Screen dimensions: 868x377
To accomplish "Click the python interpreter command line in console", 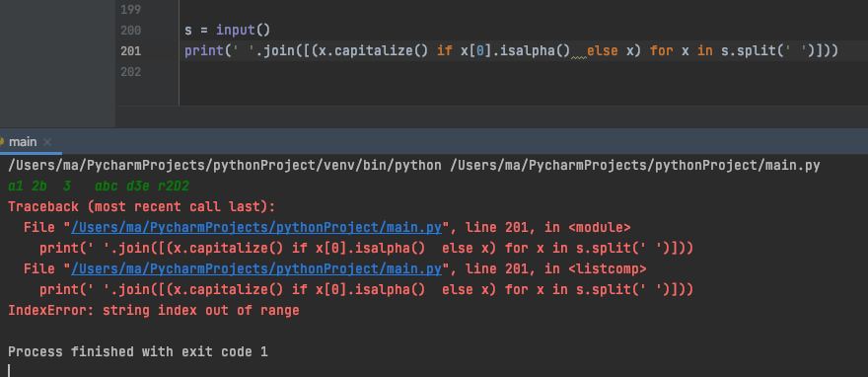I will (x=414, y=165).
